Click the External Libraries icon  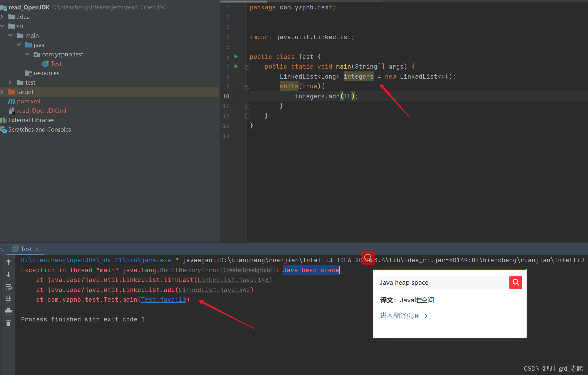3,120
